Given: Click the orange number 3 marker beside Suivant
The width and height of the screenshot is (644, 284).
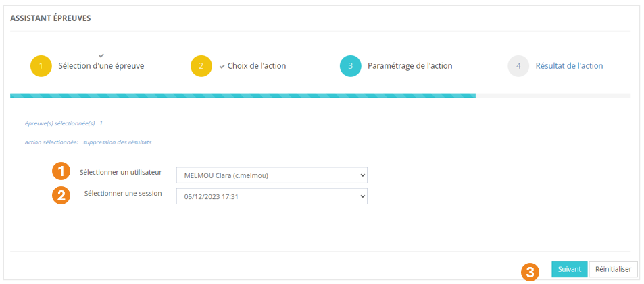Looking at the screenshot, I should [x=531, y=271].
